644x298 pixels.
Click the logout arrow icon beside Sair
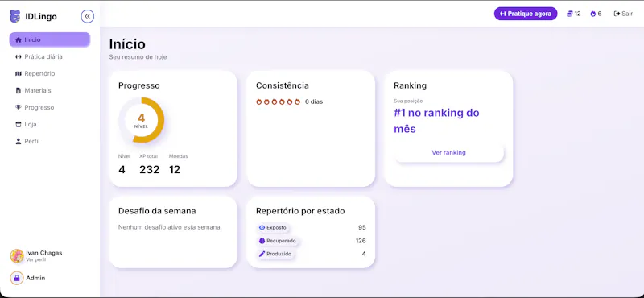617,14
